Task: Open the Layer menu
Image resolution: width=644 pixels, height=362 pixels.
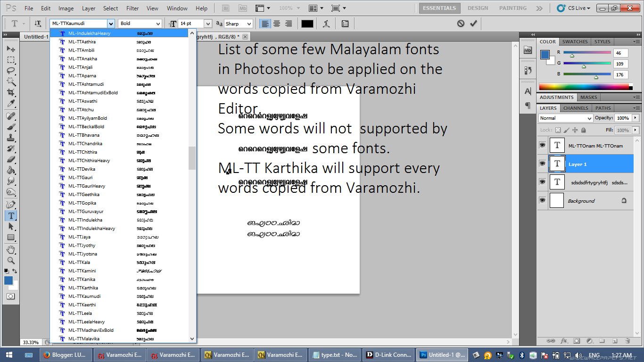Action: tap(89, 8)
